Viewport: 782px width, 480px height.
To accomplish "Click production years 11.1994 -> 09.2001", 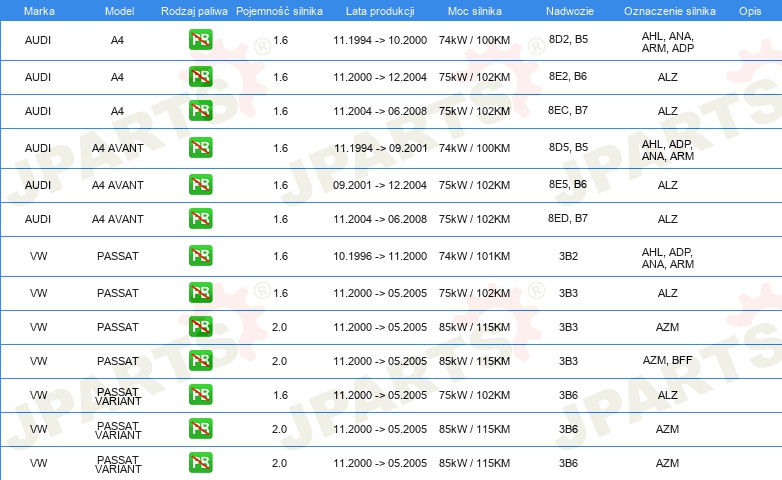I will (x=381, y=148).
